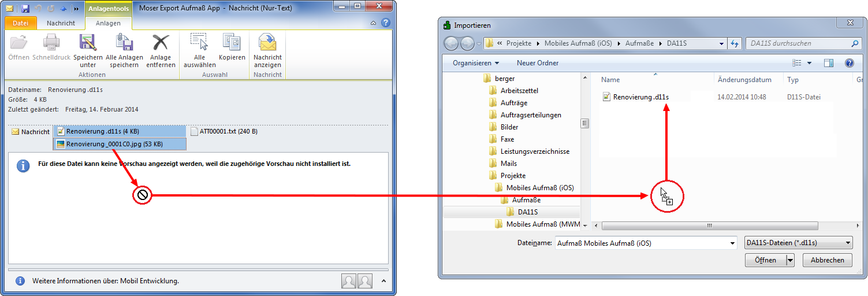This screenshot has width=868, height=296.
Task: Select Projekte folder in tree
Action: (x=507, y=176)
